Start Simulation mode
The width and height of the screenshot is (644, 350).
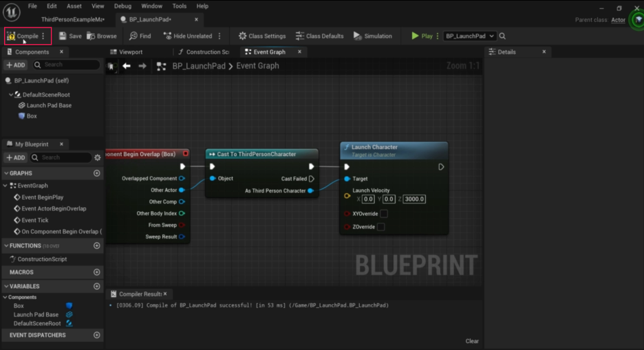click(372, 36)
